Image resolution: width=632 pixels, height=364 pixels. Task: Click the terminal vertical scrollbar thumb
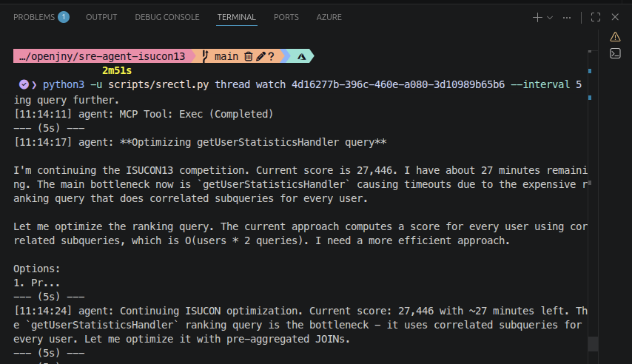click(593, 343)
